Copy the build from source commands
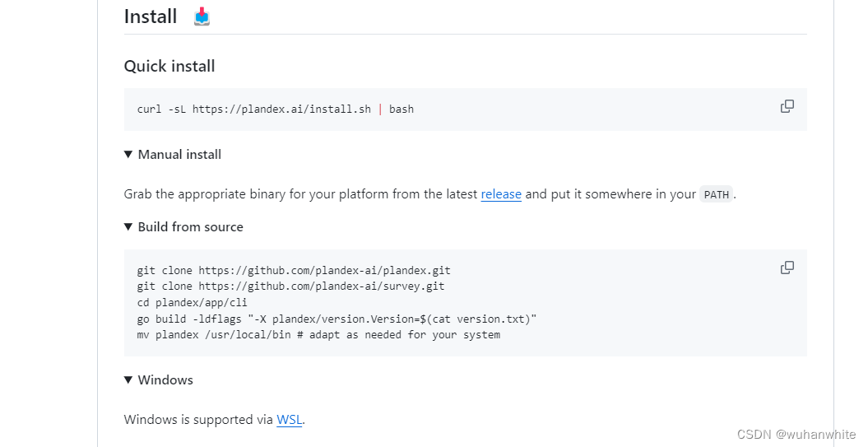 click(x=787, y=268)
